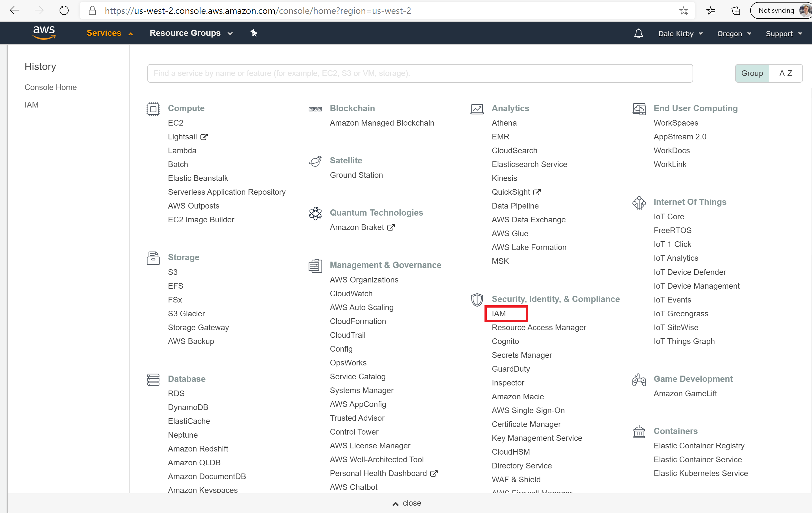Click the browser address bar URL
812x513 pixels.
pyautogui.click(x=257, y=10)
